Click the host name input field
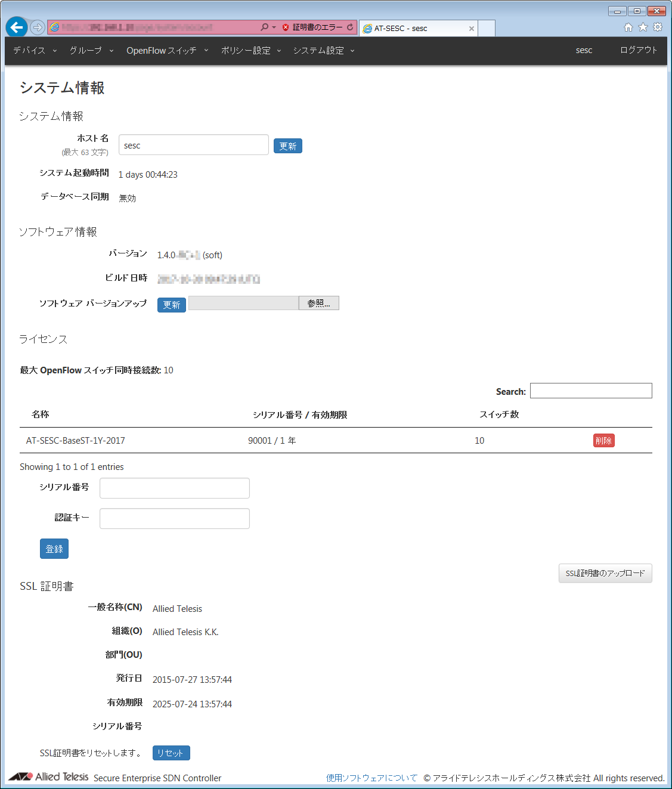The width and height of the screenshot is (672, 789). pyautogui.click(x=194, y=145)
